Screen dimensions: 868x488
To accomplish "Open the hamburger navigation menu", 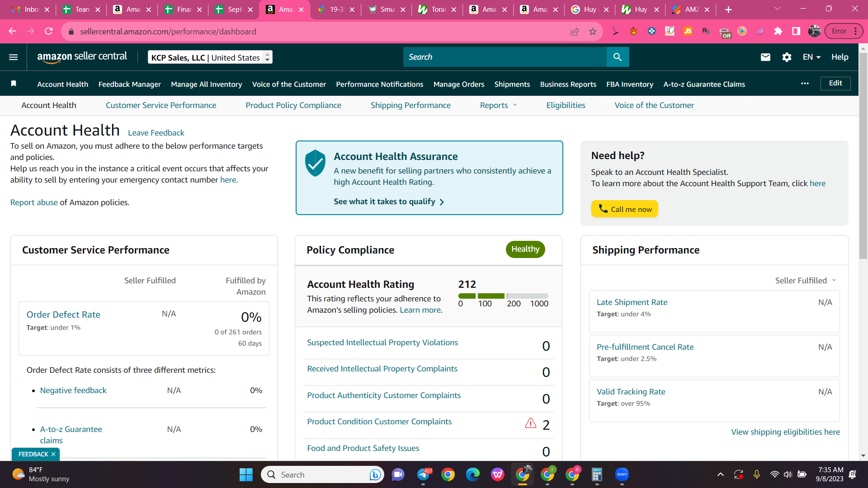I will (13, 57).
